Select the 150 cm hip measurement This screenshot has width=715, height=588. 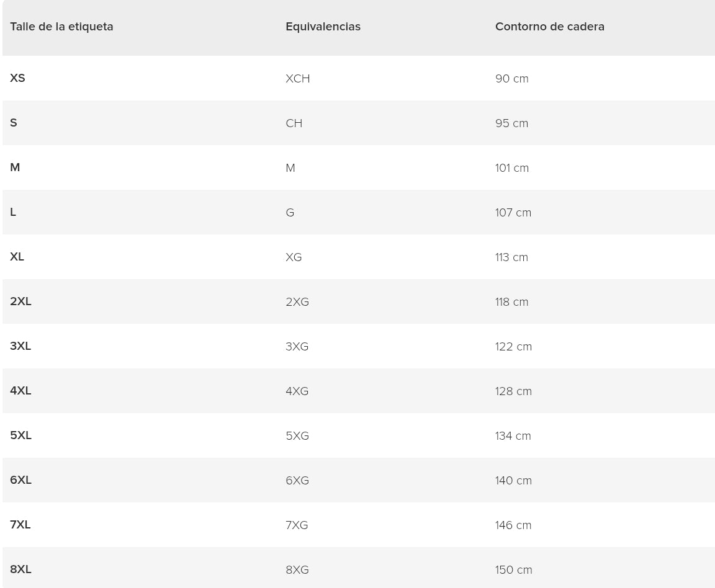[x=513, y=570]
